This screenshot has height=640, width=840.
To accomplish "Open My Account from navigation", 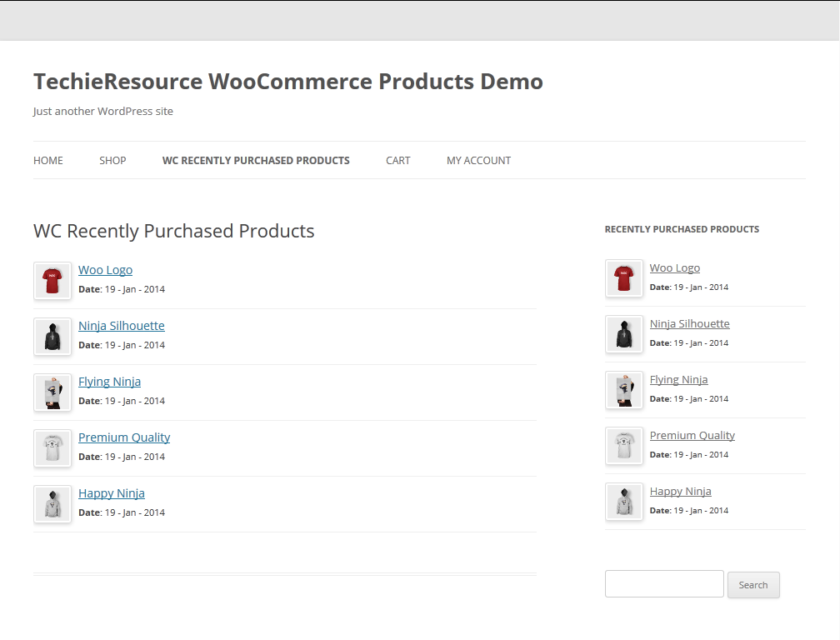I will tap(479, 161).
